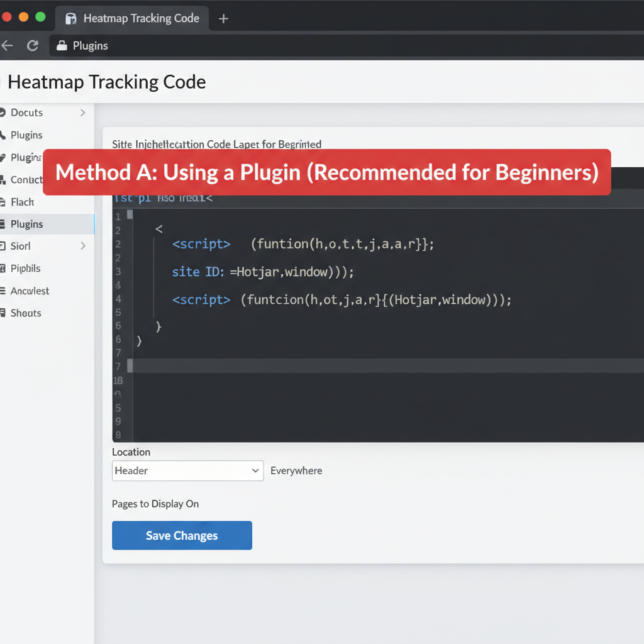The width and height of the screenshot is (644, 644).
Task: Click the Sheats sidebar icon
Action: coord(3,313)
